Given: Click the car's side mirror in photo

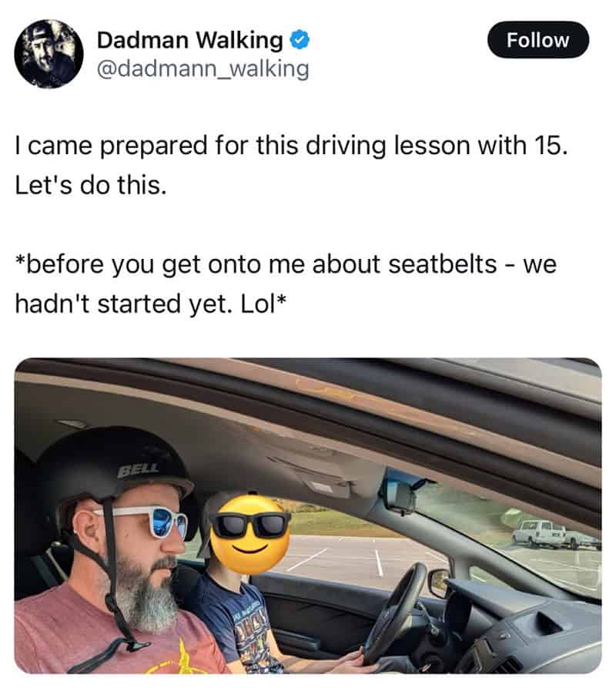Looking at the screenshot, I should click(439, 583).
